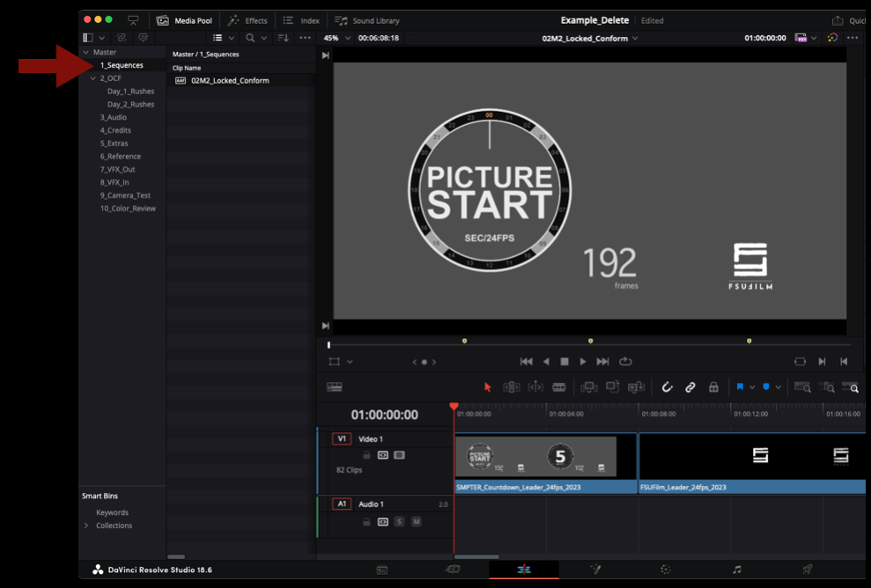
Task: Toggle timeline Snapping magnet
Action: tap(668, 387)
